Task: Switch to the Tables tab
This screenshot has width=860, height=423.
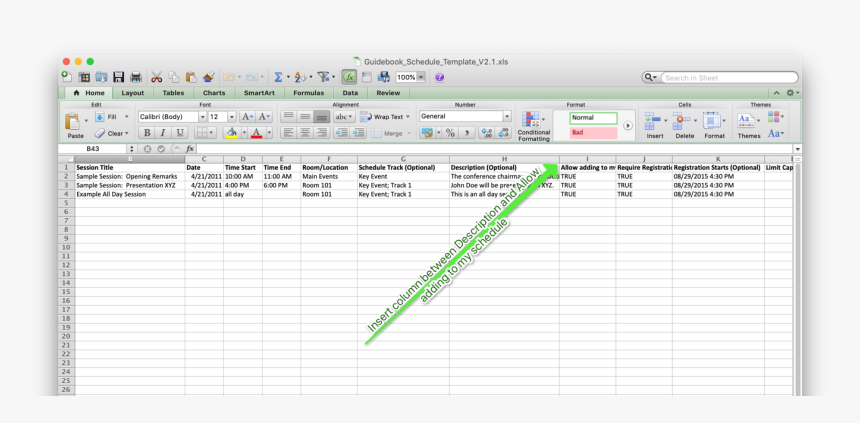Action: [x=173, y=93]
